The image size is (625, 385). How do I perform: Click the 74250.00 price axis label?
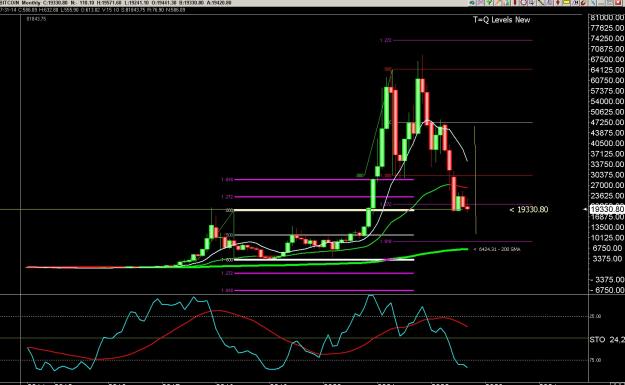pyautogui.click(x=607, y=38)
